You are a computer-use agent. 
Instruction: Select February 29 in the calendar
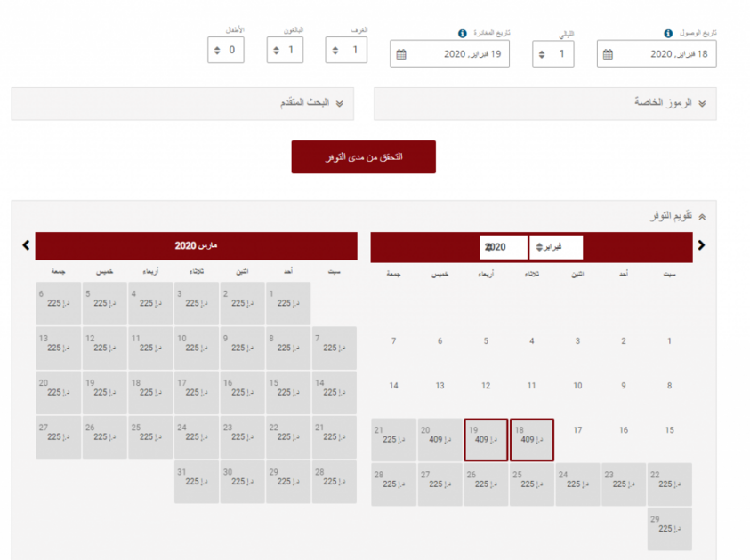click(x=669, y=529)
